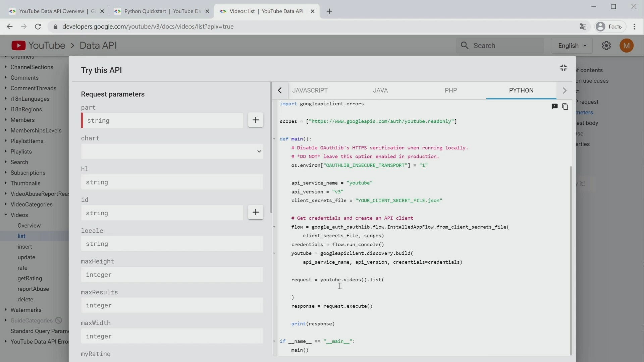Expand the Playlists sidebar section
Viewport: 644px width, 362px height.
(x=6, y=152)
